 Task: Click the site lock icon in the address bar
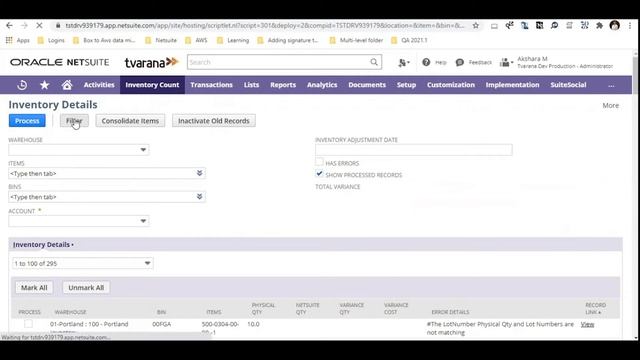(58, 25)
